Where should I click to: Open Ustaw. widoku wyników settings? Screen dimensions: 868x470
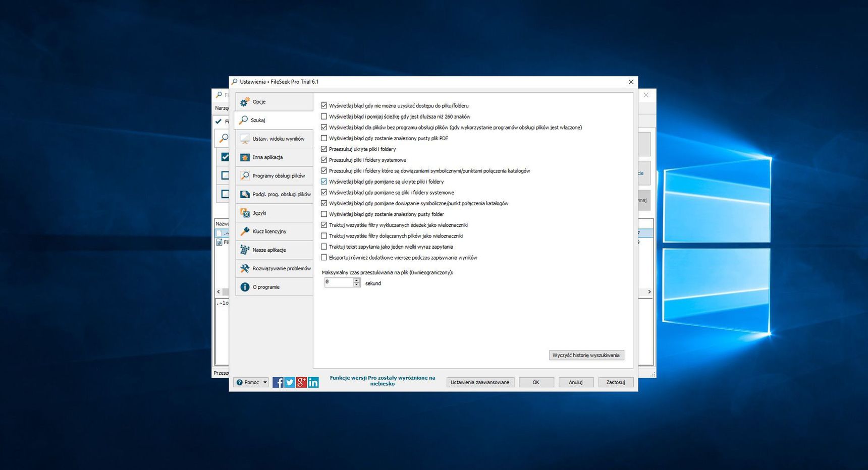point(274,139)
